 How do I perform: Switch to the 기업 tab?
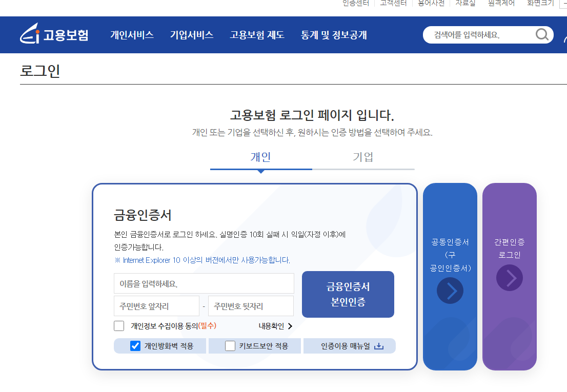363,157
